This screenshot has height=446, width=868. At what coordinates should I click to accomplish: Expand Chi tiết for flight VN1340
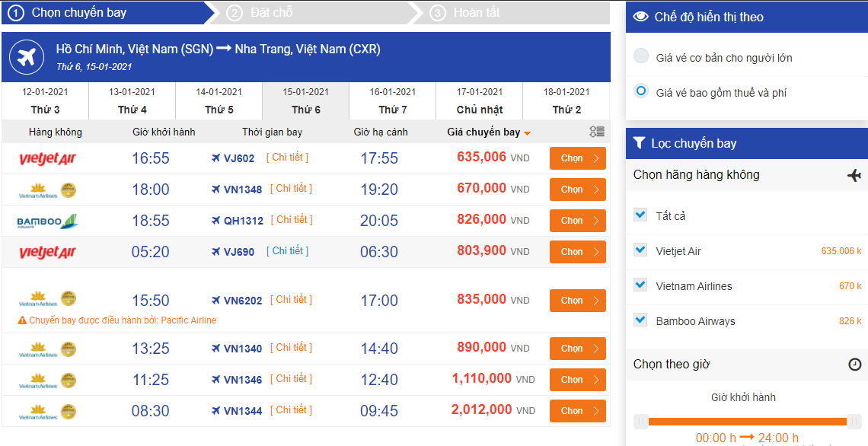point(291,348)
